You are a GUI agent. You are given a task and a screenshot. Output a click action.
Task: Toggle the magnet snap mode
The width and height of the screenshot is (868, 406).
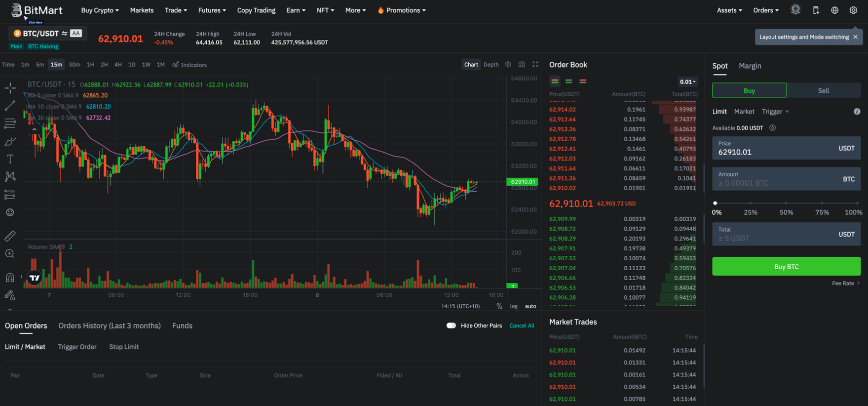point(10,278)
